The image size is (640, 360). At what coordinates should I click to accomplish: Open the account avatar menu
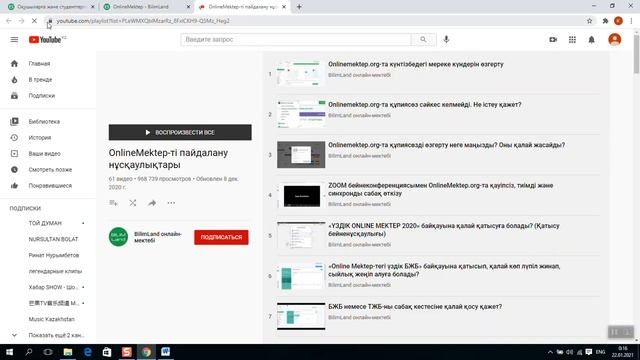point(615,40)
